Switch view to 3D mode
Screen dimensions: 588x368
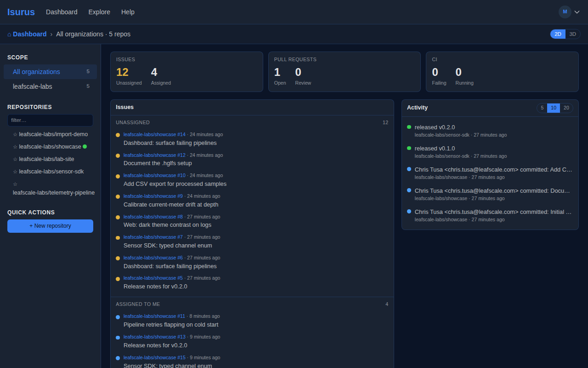pyautogui.click(x=573, y=34)
